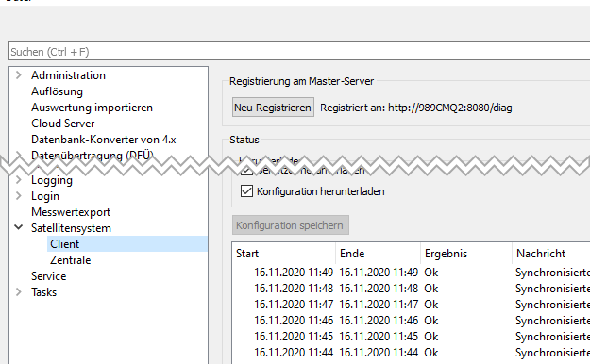The width and height of the screenshot is (590, 364).
Task: Select log row starting 16.11.2020 11:48
Action: point(412,289)
